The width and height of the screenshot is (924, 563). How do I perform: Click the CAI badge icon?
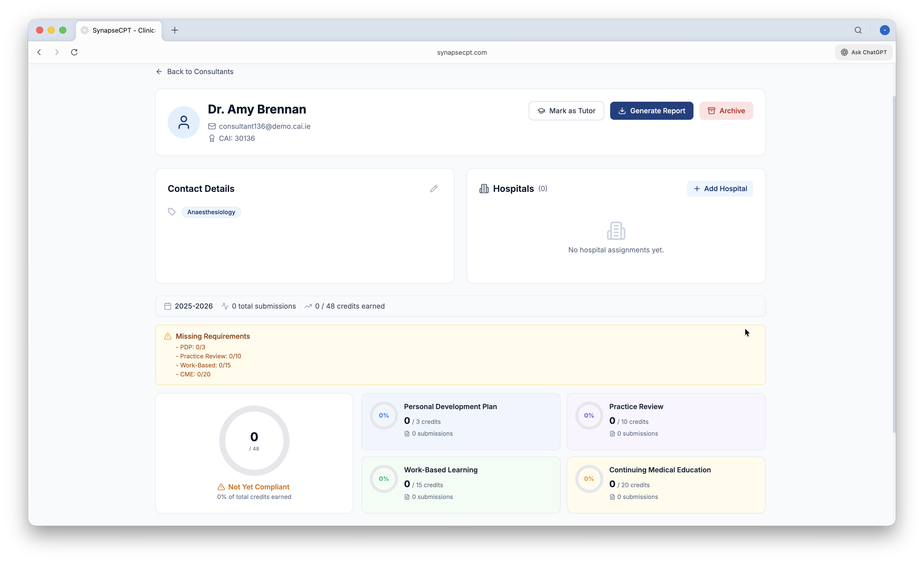[212, 138]
